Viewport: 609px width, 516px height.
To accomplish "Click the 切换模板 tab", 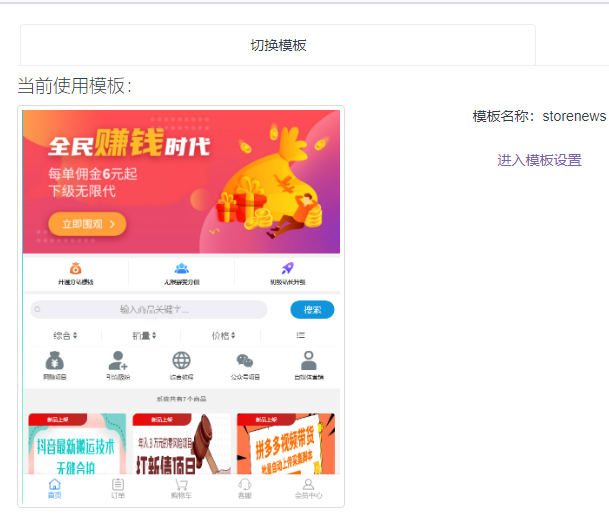I will pyautogui.click(x=278, y=45).
